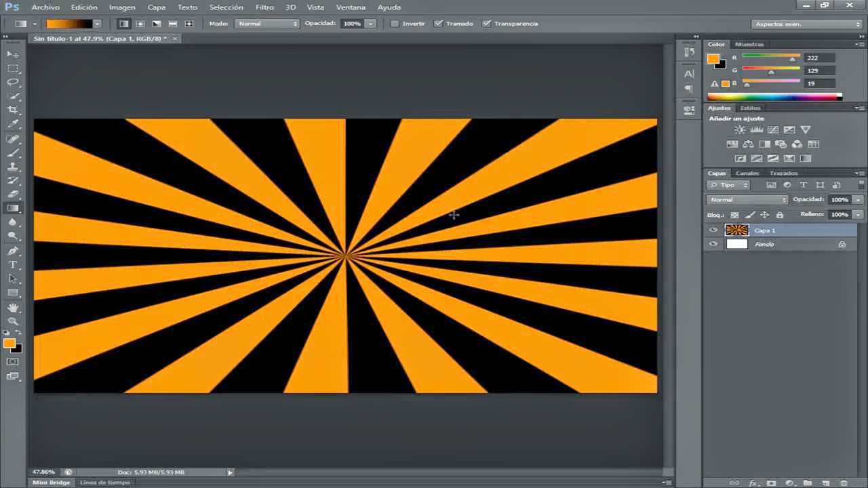The height and width of the screenshot is (488, 868).
Task: Add a Brightness/Contrast adjustment
Action: pyautogui.click(x=740, y=129)
